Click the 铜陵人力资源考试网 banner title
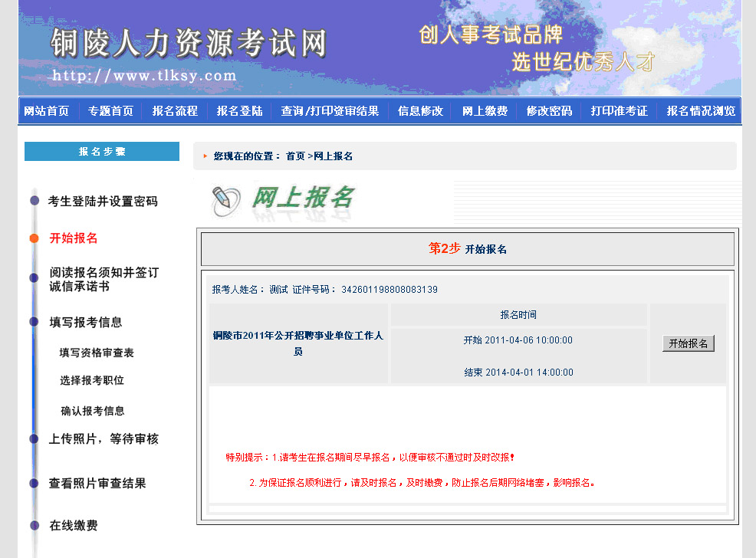This screenshot has height=558, width=756. (189, 43)
